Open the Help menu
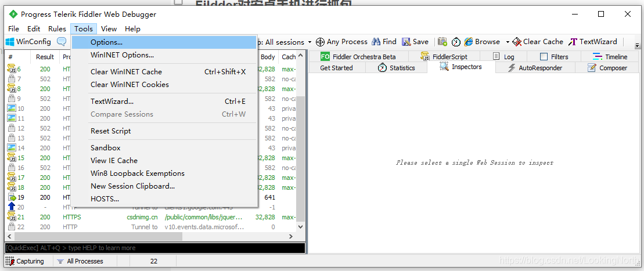This screenshot has height=271, width=644. (132, 29)
